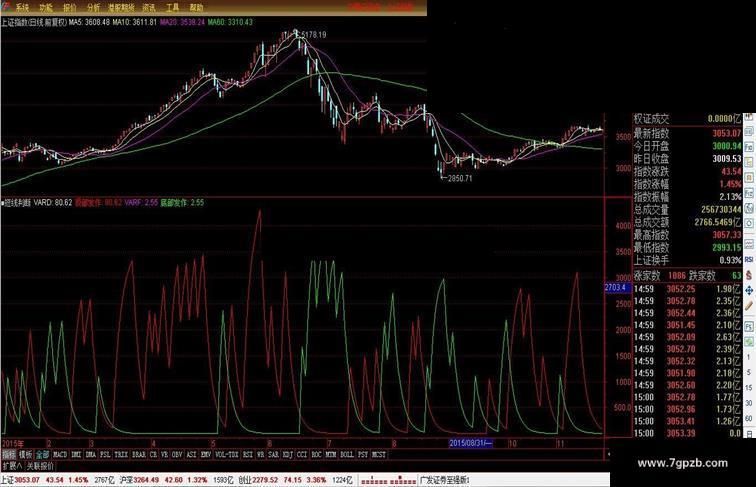Click the 涨家数 count 1086

pos(677,276)
